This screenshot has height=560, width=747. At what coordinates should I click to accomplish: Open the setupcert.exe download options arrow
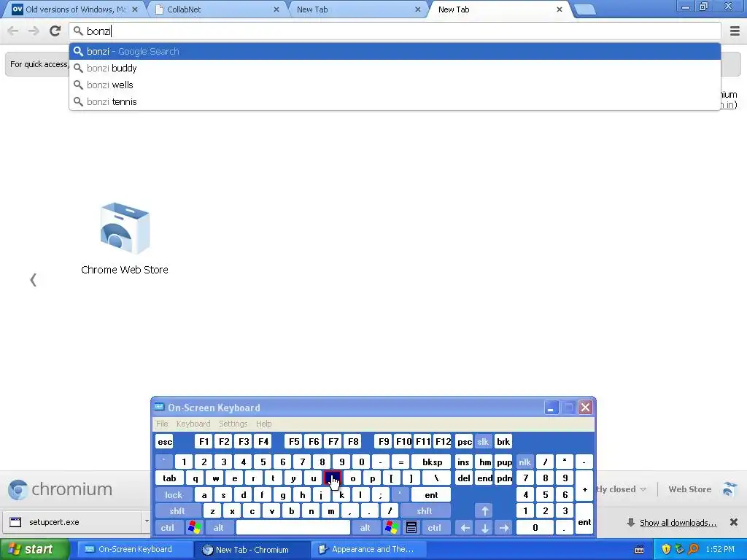tap(146, 521)
